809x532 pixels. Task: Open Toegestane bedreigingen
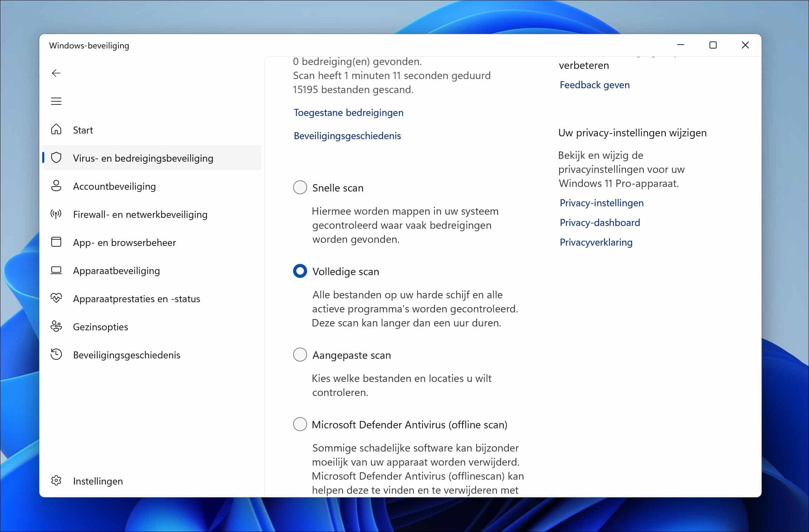click(x=348, y=112)
